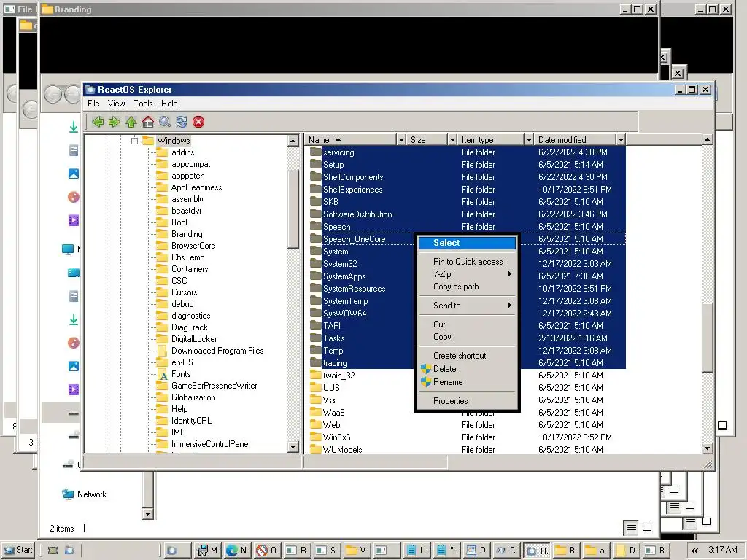Viewport: 747px width, 560px height.
Task: Open the View menu
Action: tap(116, 104)
